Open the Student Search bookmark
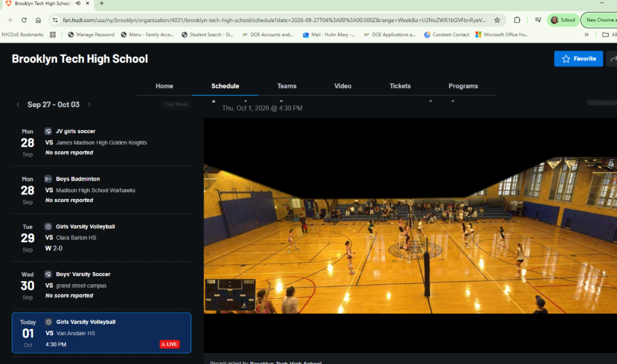 (x=207, y=34)
